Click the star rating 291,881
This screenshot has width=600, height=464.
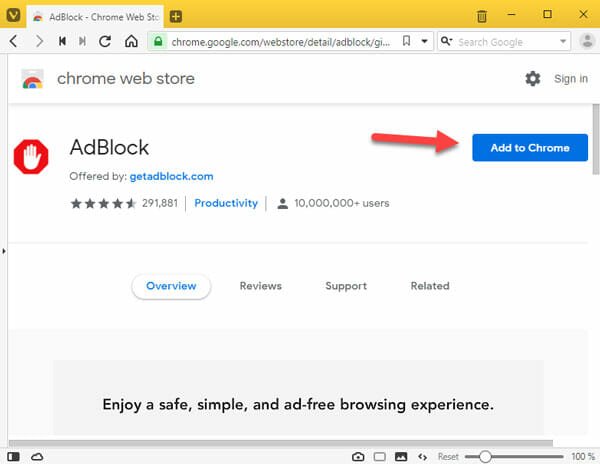tap(124, 203)
